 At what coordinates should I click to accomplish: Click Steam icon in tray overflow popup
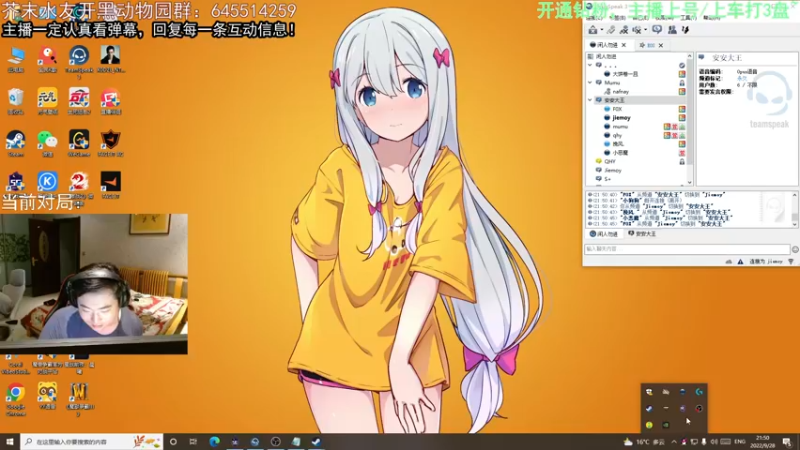tap(649, 408)
